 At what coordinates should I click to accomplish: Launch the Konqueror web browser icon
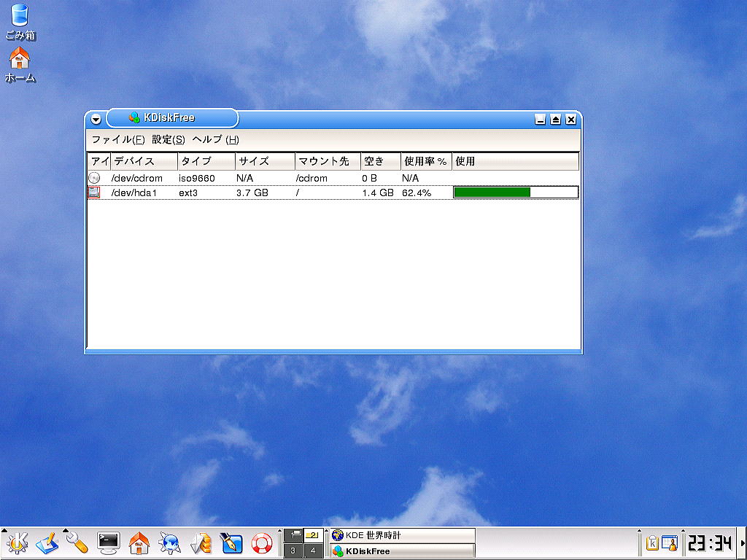pos(169,543)
